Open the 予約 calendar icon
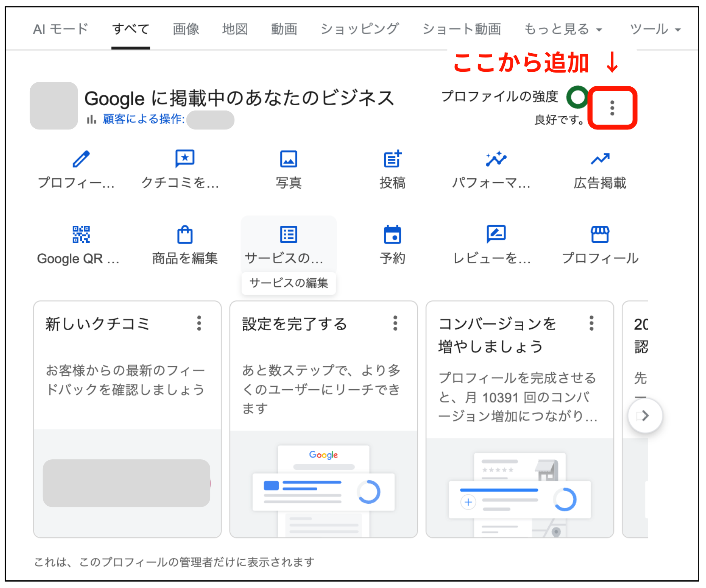This screenshot has height=588, width=706. (x=393, y=234)
